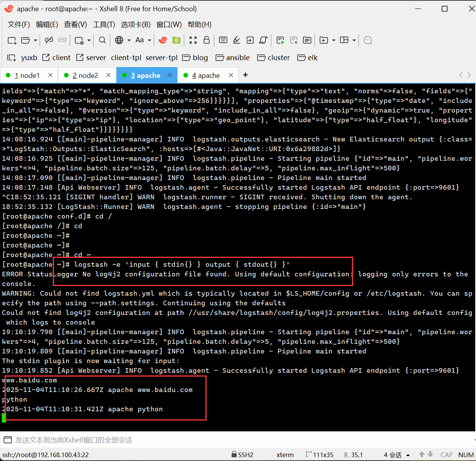Open the 窗口(W) menu

[x=169, y=25]
